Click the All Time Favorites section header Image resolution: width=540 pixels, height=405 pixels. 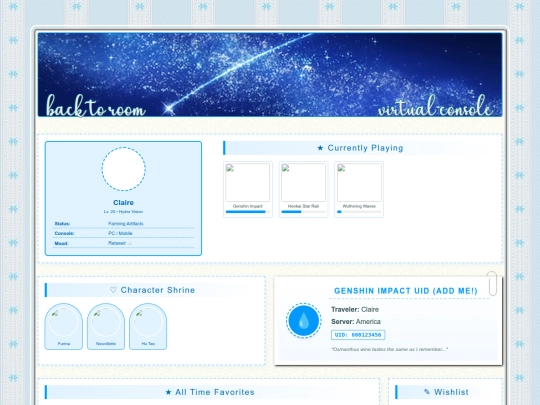pos(210,392)
